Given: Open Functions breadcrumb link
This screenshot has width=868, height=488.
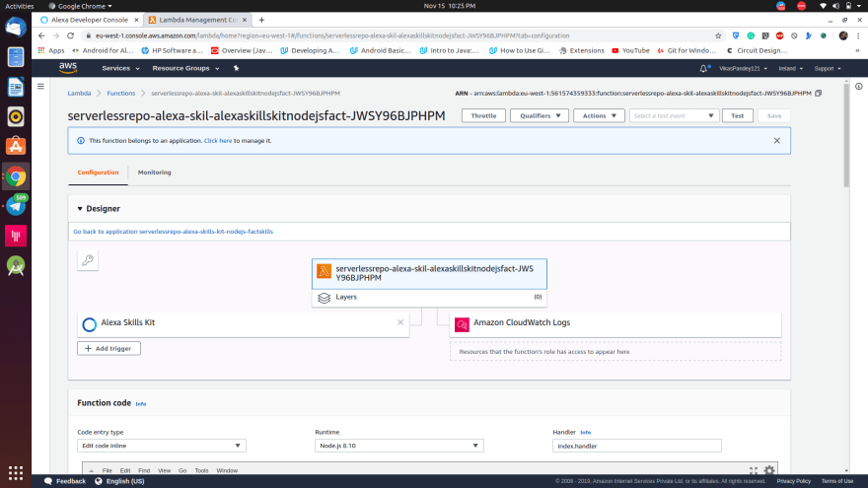Looking at the screenshot, I should [x=120, y=93].
